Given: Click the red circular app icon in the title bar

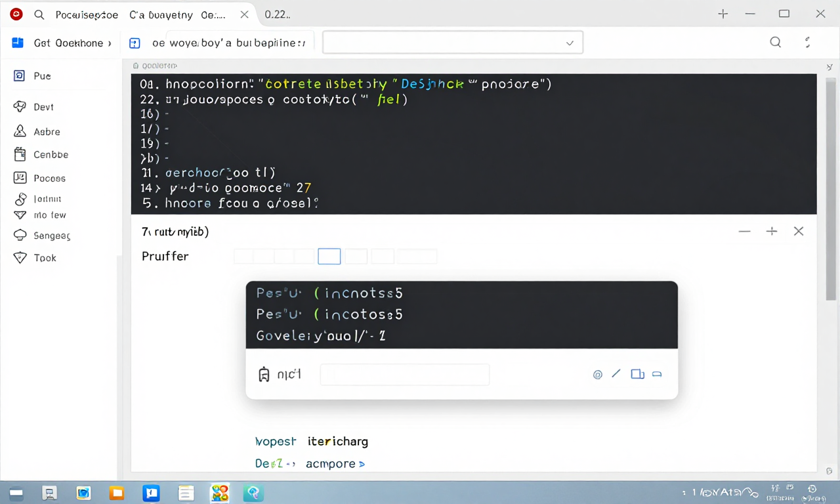Looking at the screenshot, I should pos(16,14).
